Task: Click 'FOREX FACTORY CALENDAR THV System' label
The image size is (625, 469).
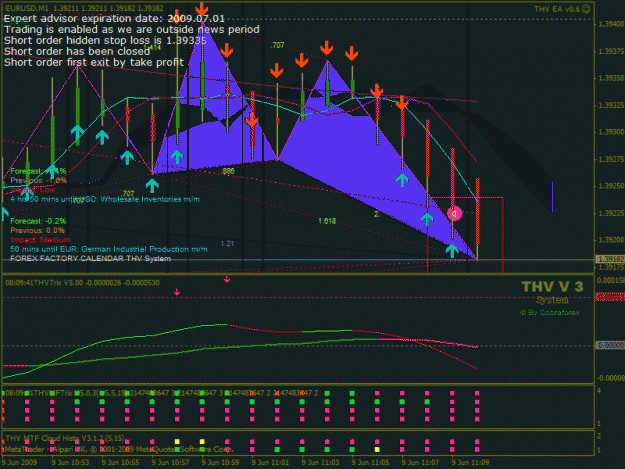Action: [90, 258]
